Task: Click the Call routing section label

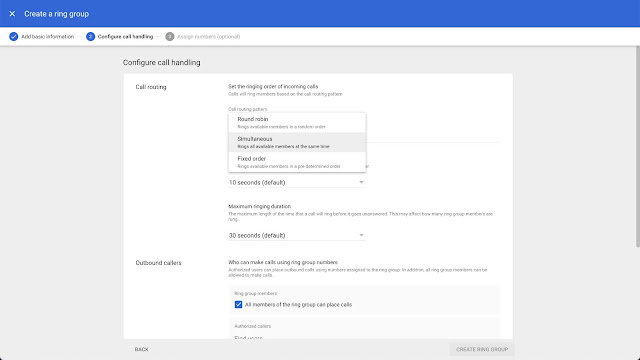Action: pos(151,87)
